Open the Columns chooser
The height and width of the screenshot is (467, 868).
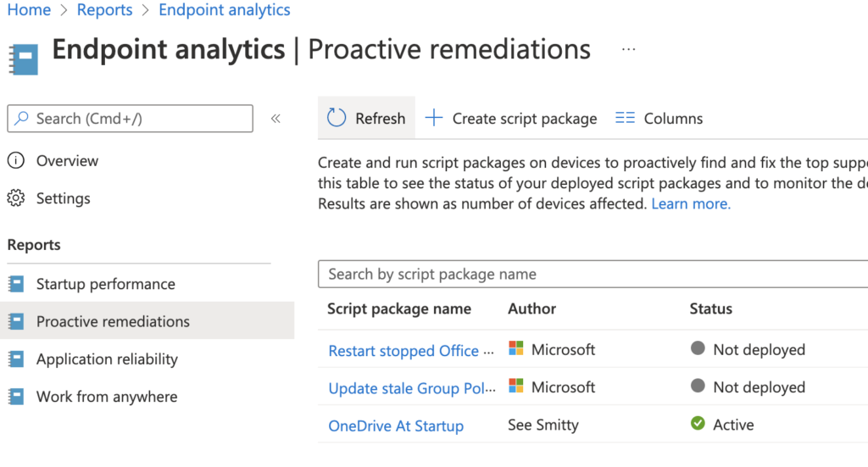pyautogui.click(x=659, y=119)
